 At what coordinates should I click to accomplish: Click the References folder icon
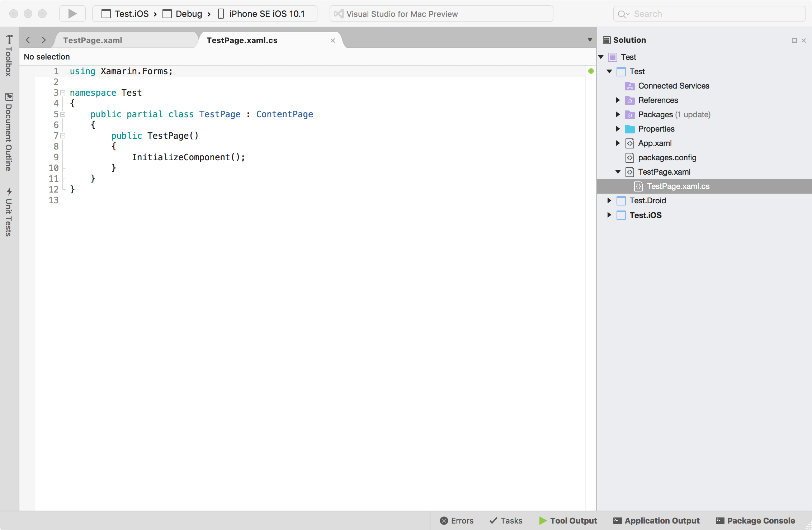[x=629, y=100]
